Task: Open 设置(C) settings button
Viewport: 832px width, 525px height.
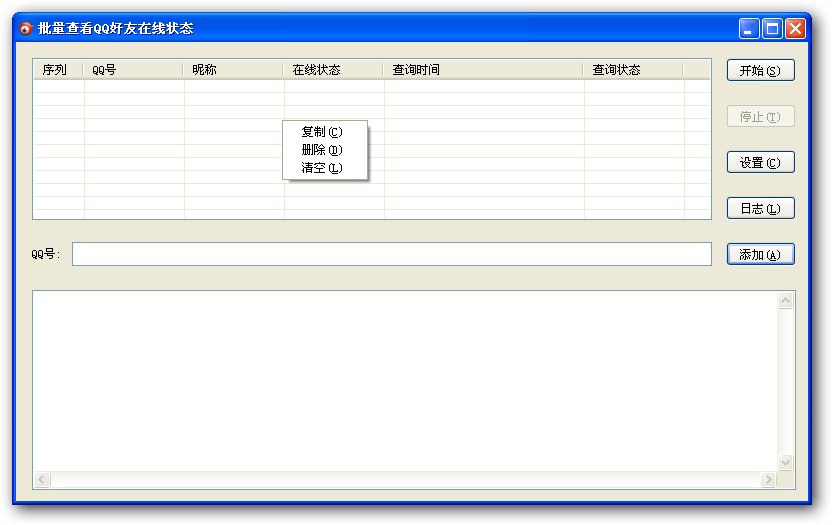Action: click(760, 162)
